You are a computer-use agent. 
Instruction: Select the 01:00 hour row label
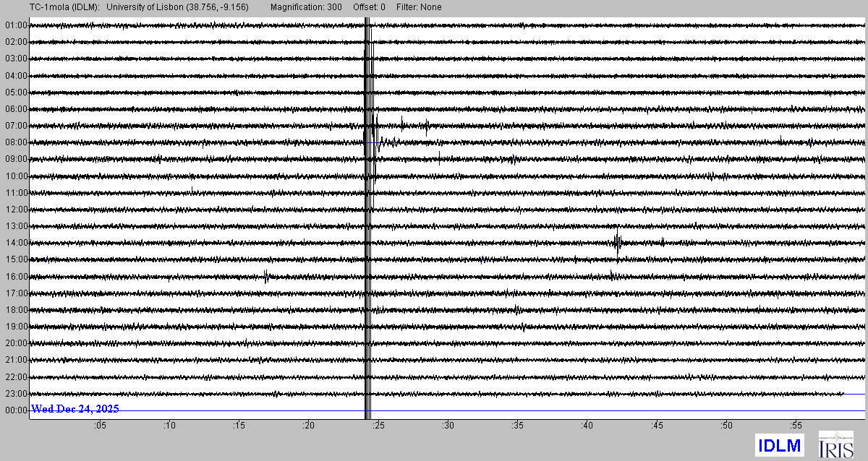pos(16,25)
